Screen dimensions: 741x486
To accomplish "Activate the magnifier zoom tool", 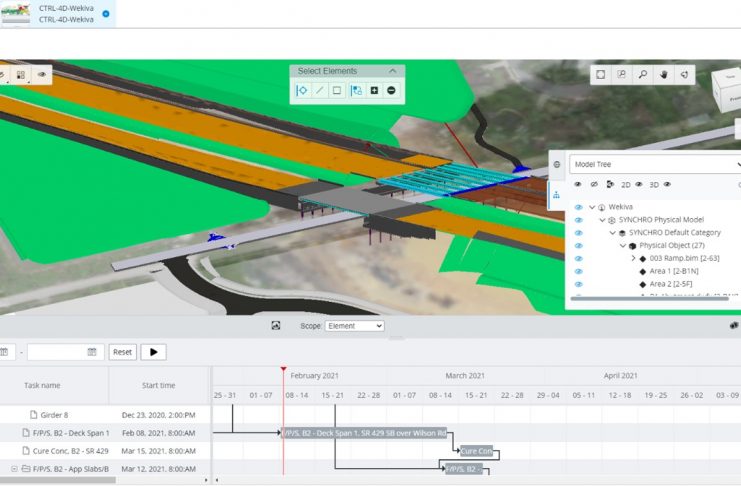I will (x=642, y=74).
